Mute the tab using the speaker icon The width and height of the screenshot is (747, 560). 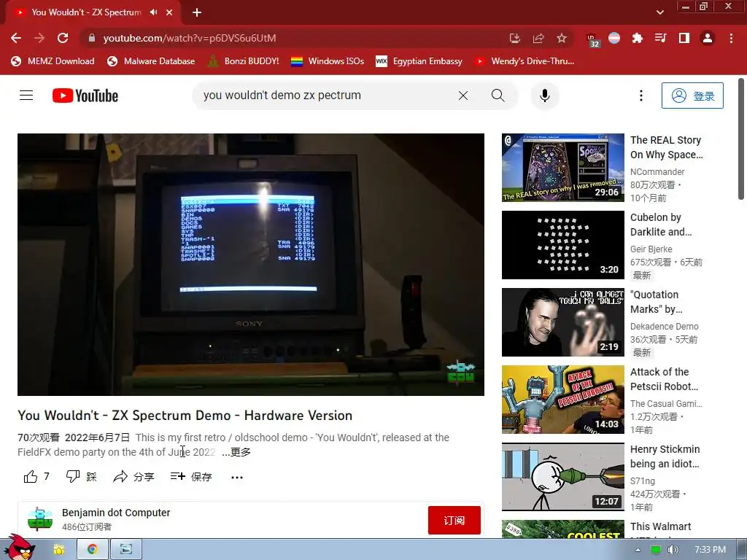[x=153, y=12]
